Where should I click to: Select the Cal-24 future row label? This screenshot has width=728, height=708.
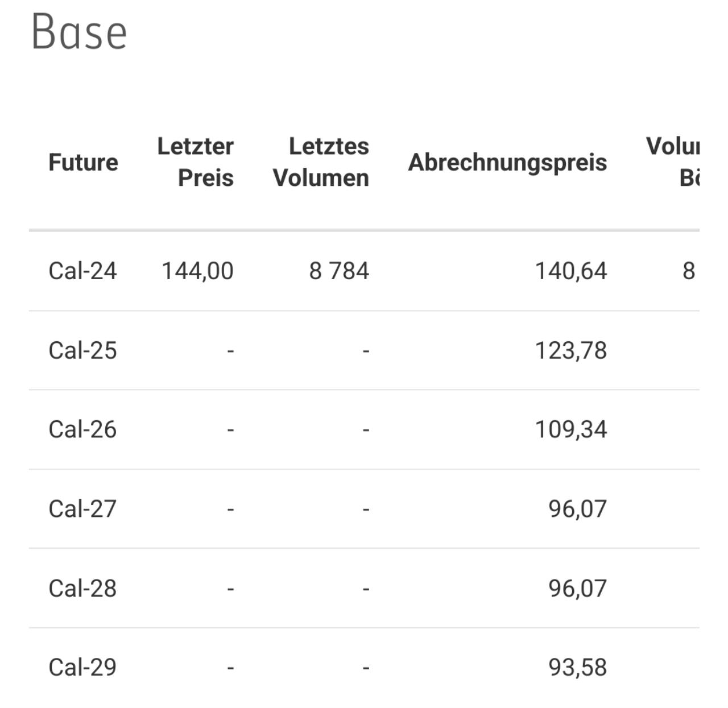point(82,271)
